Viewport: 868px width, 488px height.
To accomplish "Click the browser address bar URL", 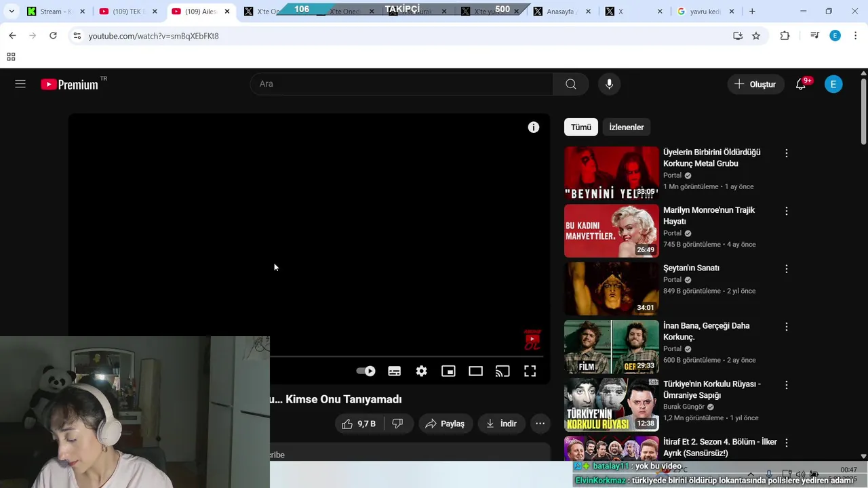I will 154,36.
